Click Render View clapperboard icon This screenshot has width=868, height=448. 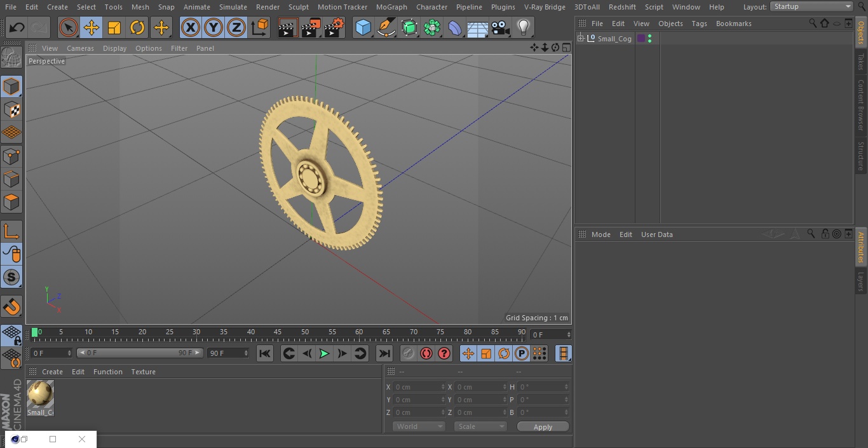point(288,27)
